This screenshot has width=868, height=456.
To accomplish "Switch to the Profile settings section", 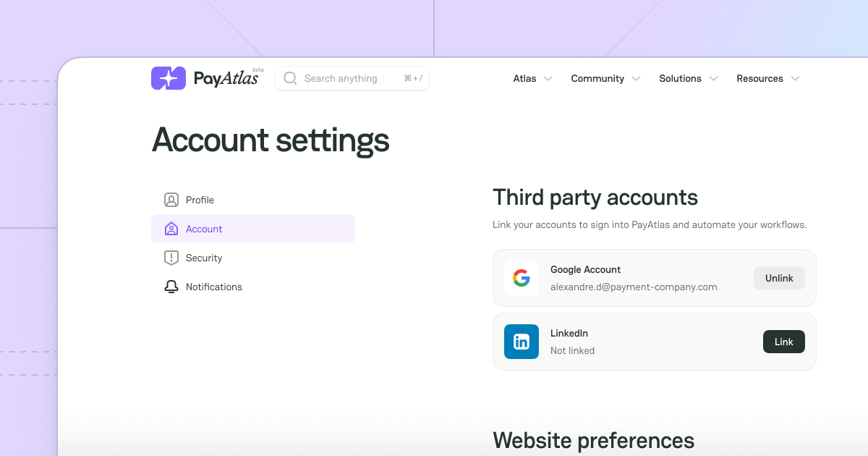I will [200, 200].
